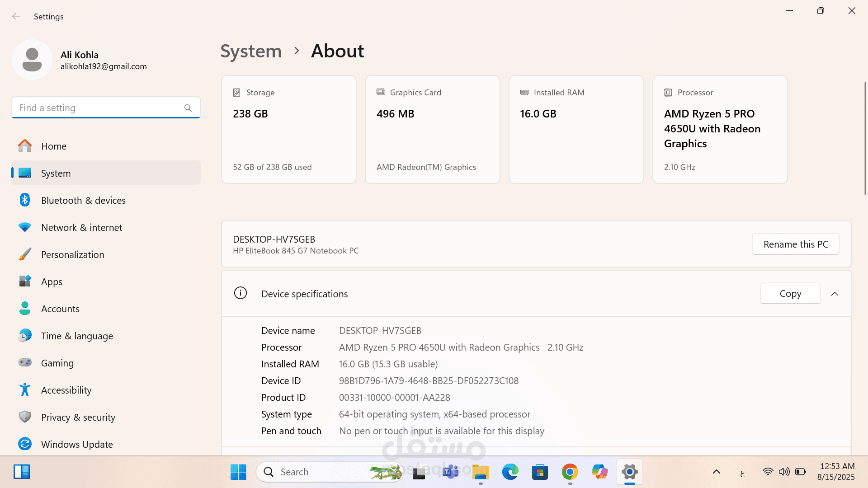Click the Processor AMD Ryzen card
Viewport: 868px width, 488px height.
pyautogui.click(x=720, y=129)
